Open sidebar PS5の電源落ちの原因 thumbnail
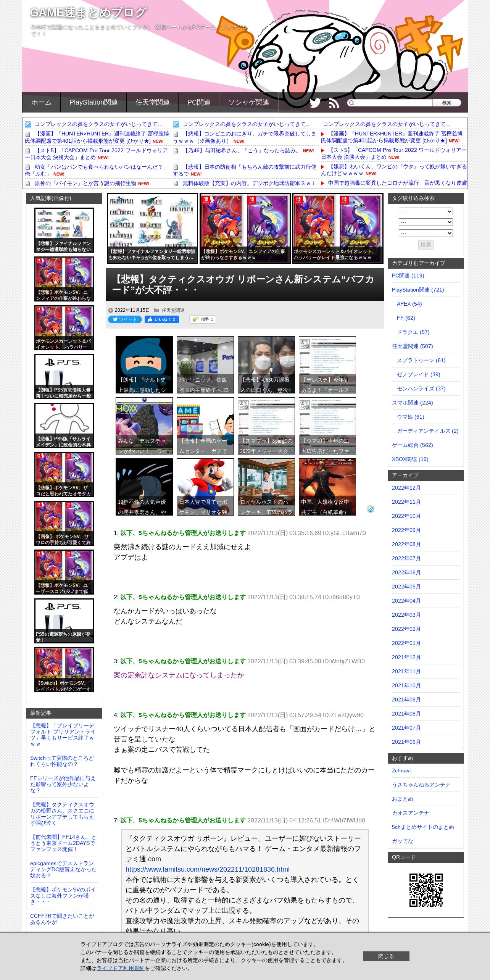 64,621
